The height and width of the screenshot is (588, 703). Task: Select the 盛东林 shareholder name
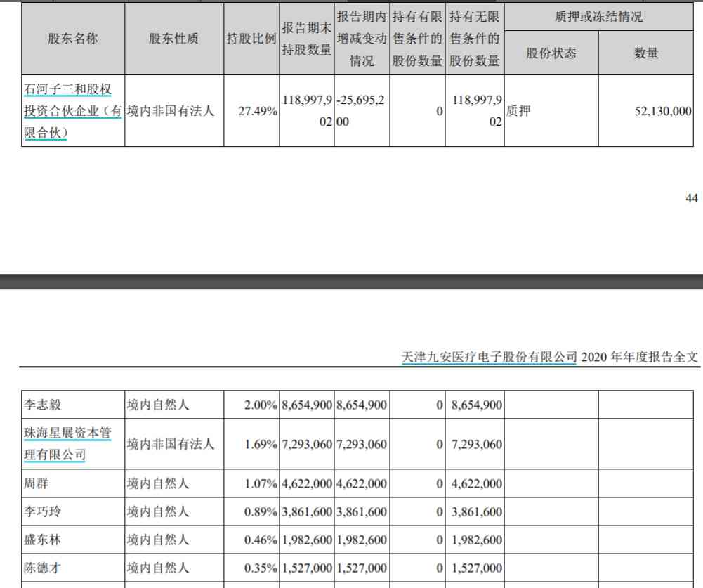(x=43, y=540)
